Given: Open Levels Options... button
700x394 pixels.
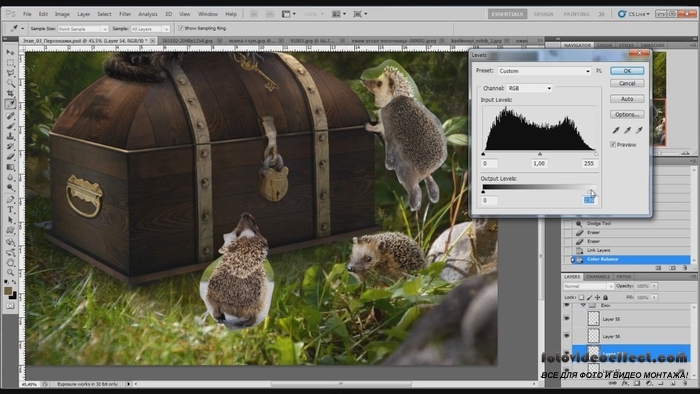Looking at the screenshot, I should click(627, 115).
